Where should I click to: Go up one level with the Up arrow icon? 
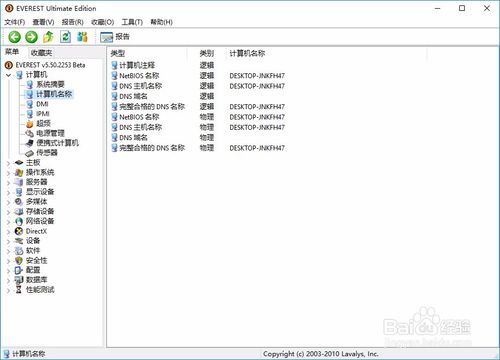pos(49,37)
